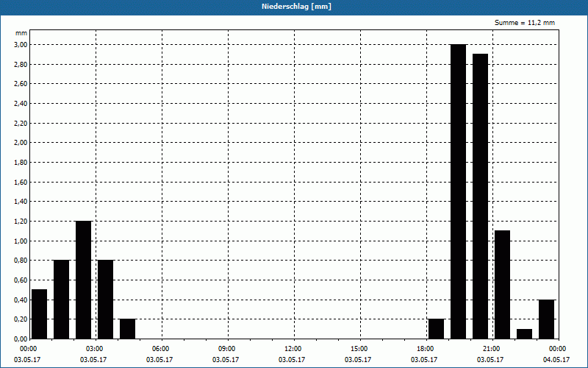Select the 0,20 y-axis value

tap(21, 319)
